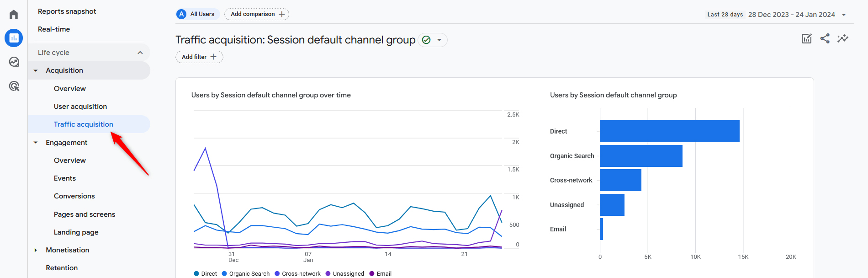Open the report status dropdown beside title
This screenshot has height=278, width=868.
tap(439, 40)
